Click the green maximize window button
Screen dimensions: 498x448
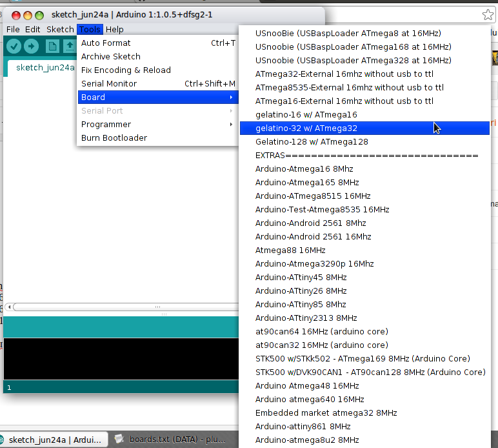pyautogui.click(x=39, y=15)
